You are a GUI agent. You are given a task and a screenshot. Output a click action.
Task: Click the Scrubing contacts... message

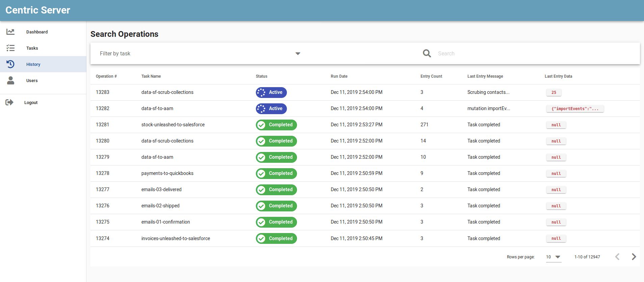tap(488, 92)
